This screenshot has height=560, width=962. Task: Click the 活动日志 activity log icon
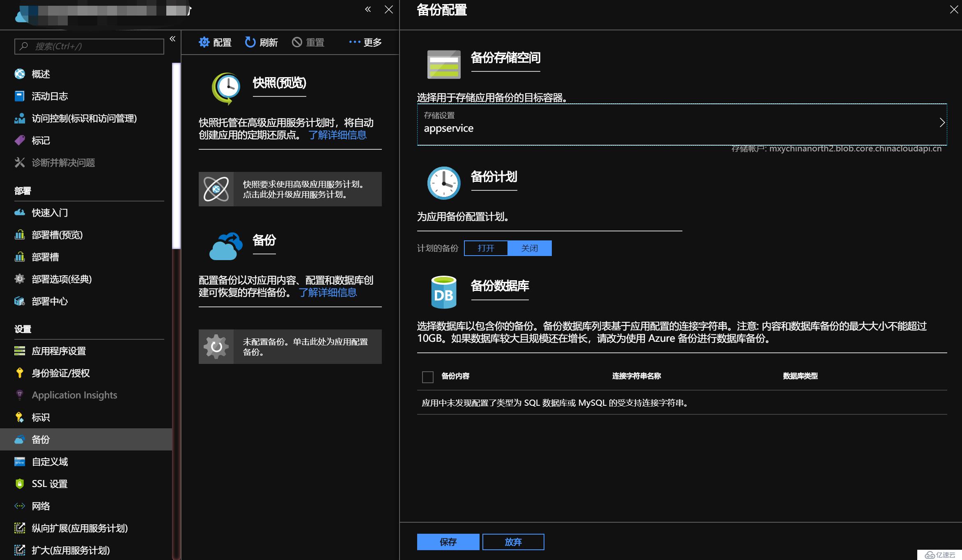coord(18,95)
